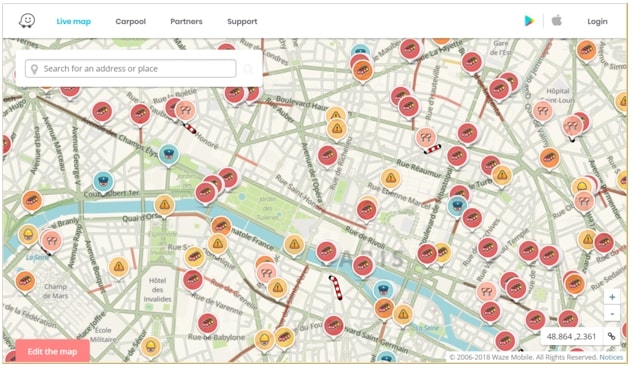Screen dimensions: 634x368
Task: Click the Login link
Action: [x=597, y=21]
